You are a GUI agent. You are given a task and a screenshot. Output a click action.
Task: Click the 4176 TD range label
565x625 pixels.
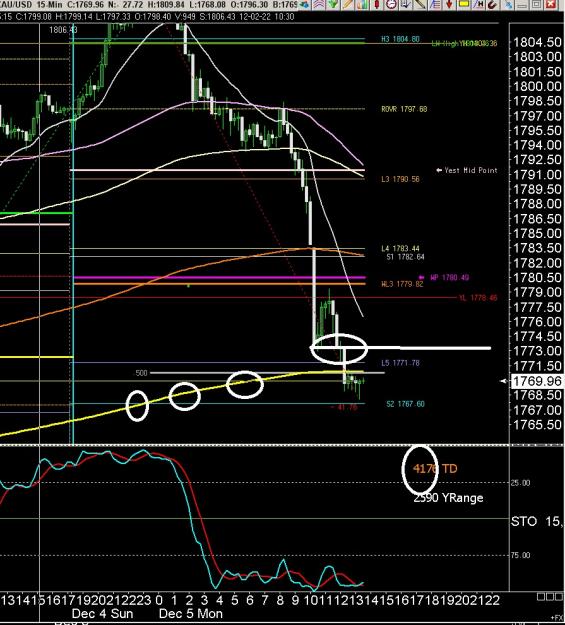point(435,468)
